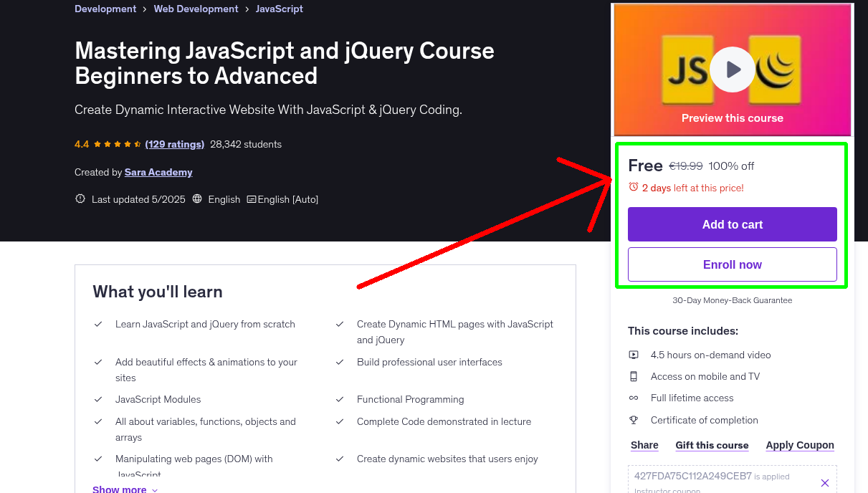Click the infinity lifetime access icon
The image size is (868, 493).
(x=634, y=398)
